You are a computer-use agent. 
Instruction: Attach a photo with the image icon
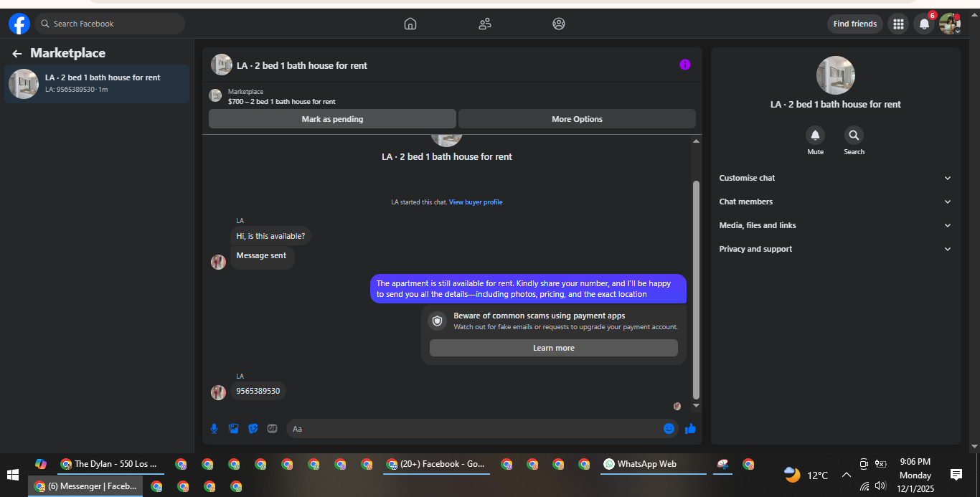pyautogui.click(x=233, y=428)
